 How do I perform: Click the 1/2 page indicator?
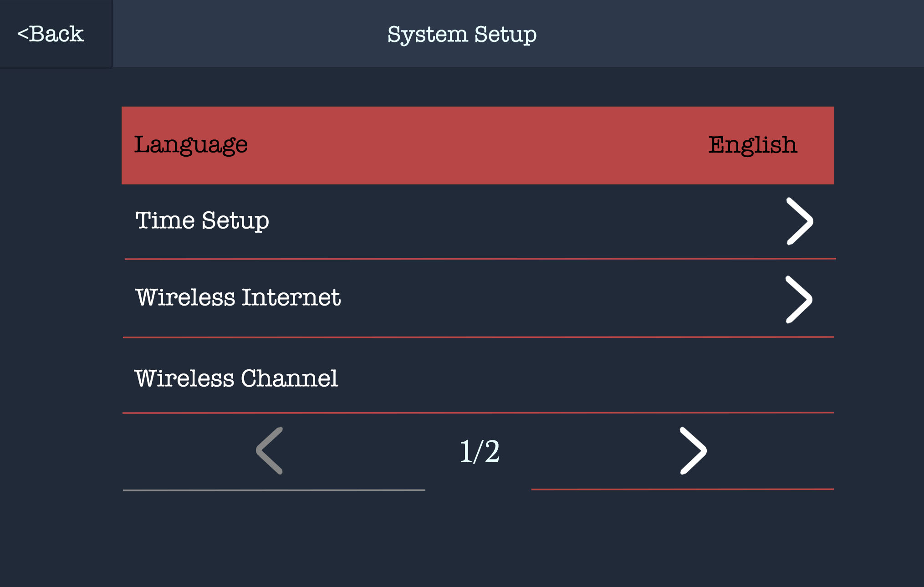[480, 452]
